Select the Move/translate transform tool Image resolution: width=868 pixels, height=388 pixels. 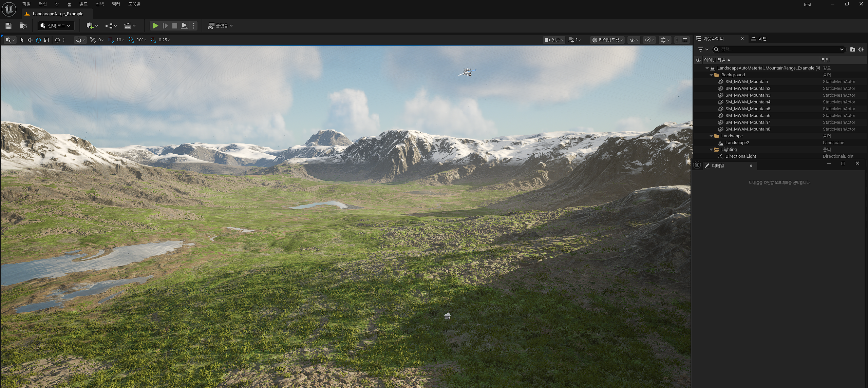click(x=30, y=40)
